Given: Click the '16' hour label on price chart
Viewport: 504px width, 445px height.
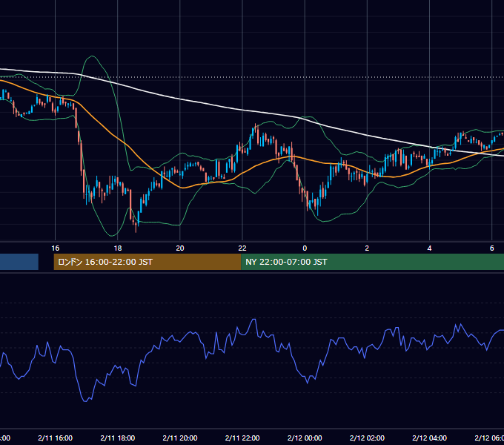Looking at the screenshot, I should pyautogui.click(x=56, y=248).
